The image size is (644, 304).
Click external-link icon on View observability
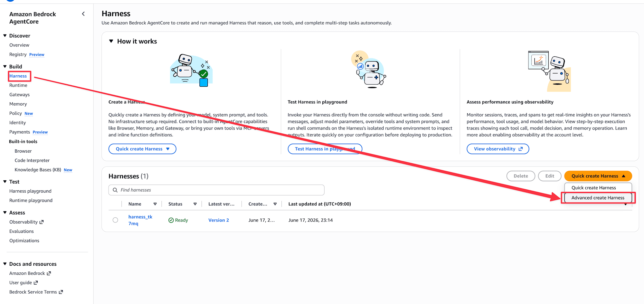(521, 149)
